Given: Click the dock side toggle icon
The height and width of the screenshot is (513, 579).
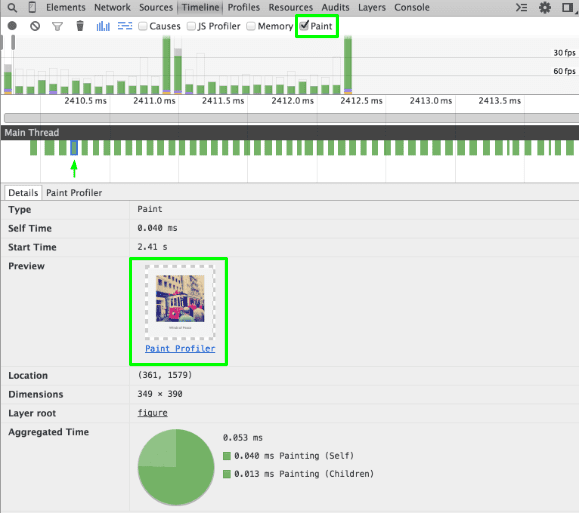Looking at the screenshot, I should pos(568,7).
